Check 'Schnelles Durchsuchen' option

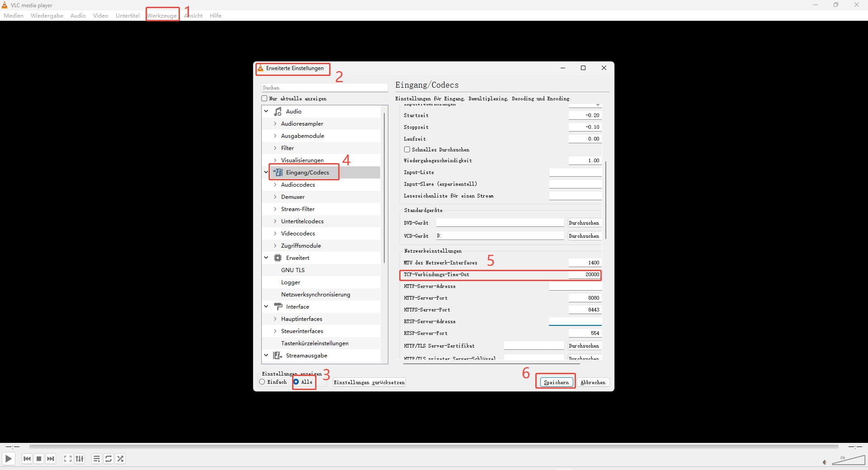point(407,150)
